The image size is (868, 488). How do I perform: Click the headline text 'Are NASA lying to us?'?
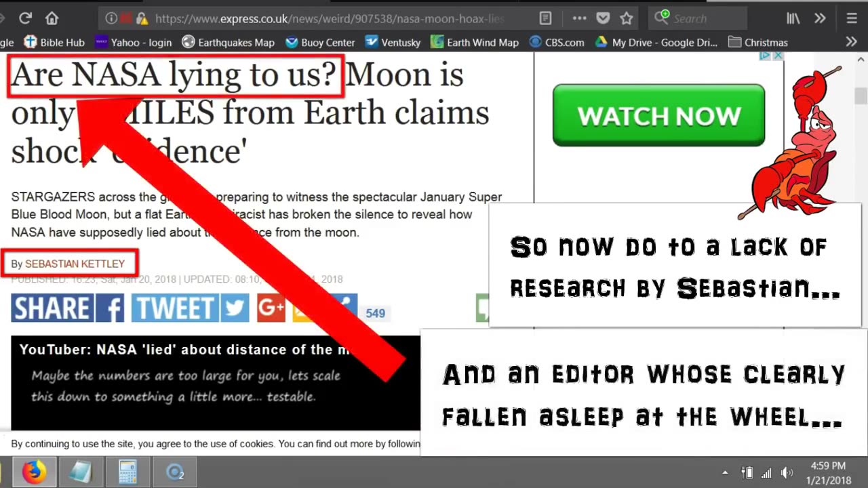click(x=174, y=75)
